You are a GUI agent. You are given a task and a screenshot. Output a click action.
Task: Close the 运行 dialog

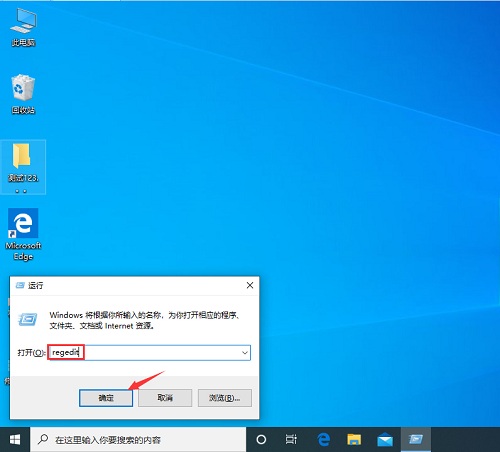250,285
